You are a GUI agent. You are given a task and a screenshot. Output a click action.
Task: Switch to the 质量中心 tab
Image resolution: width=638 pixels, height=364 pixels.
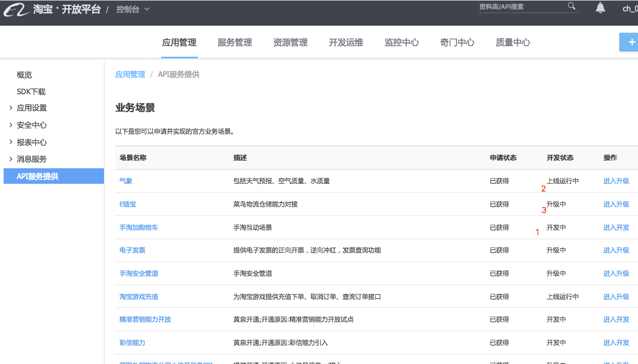point(513,42)
